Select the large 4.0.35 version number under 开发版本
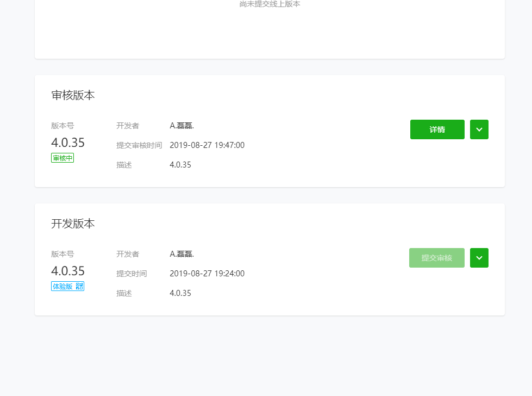The height and width of the screenshot is (396, 532). click(x=68, y=271)
